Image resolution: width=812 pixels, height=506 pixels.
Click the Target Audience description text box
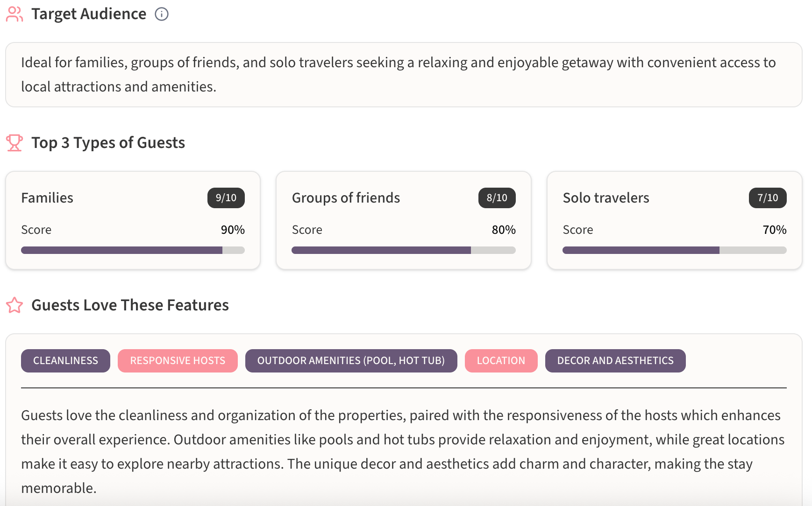click(x=404, y=75)
